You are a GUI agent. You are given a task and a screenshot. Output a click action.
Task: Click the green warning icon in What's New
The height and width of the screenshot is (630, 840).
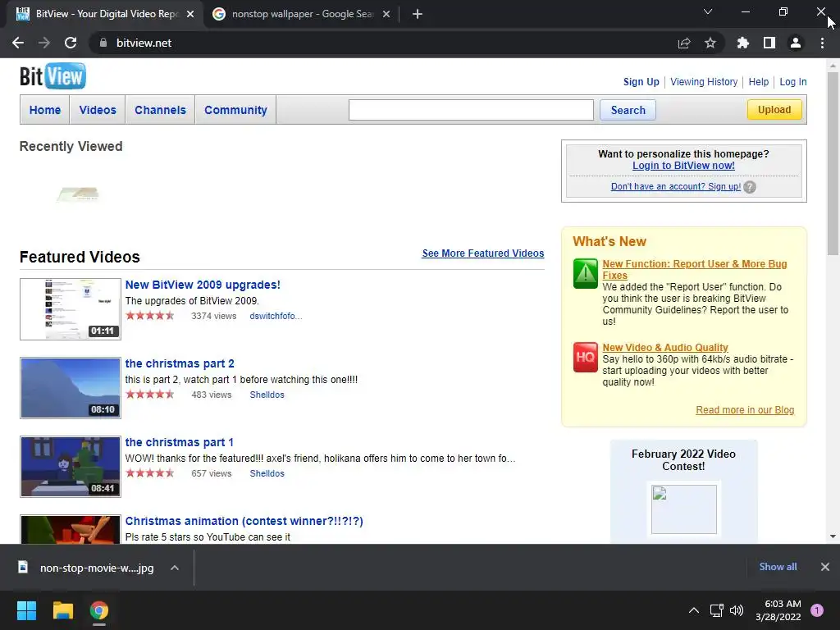click(x=585, y=274)
